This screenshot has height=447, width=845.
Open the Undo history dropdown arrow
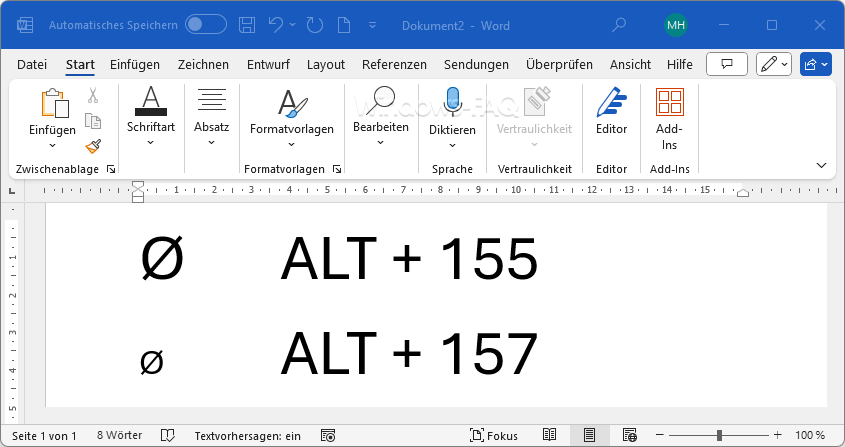click(x=293, y=25)
